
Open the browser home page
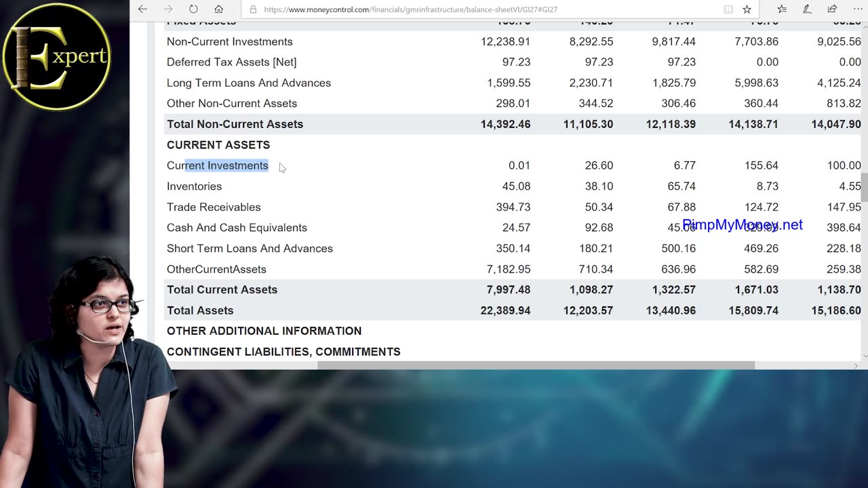click(218, 9)
